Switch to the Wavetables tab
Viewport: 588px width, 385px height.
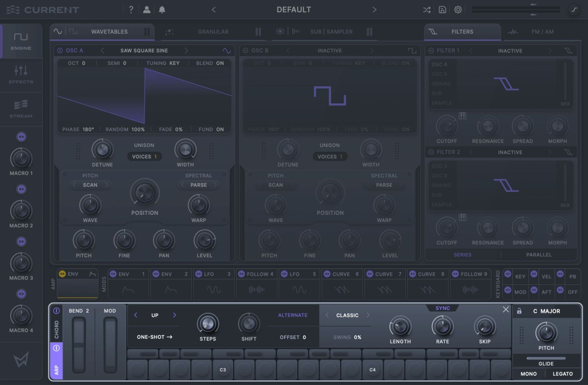coord(109,32)
